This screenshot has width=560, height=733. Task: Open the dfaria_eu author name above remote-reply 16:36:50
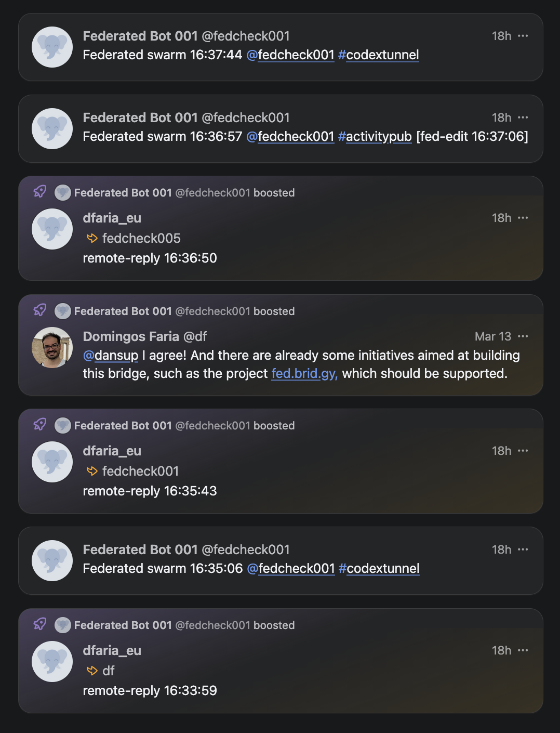(112, 218)
